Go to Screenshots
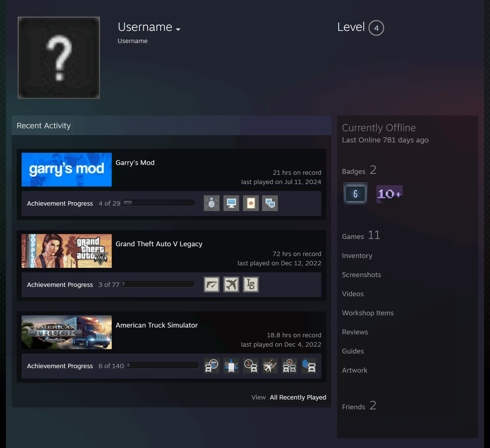 pos(361,275)
